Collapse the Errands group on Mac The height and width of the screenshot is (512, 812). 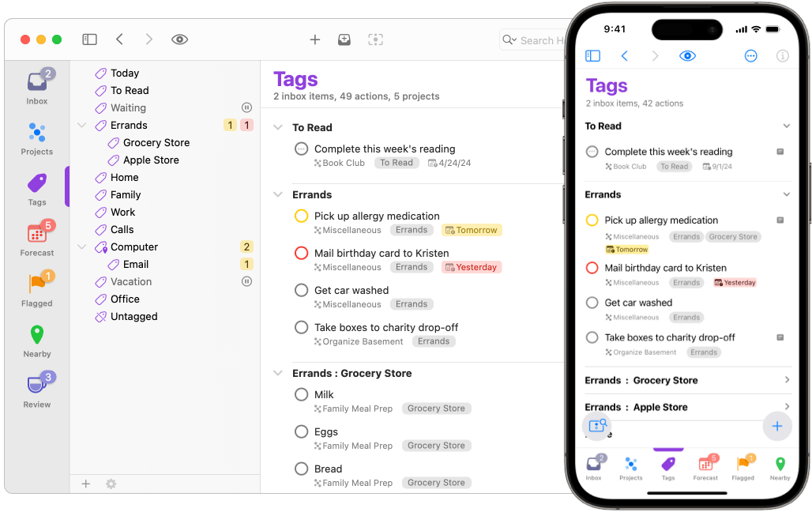pos(278,195)
